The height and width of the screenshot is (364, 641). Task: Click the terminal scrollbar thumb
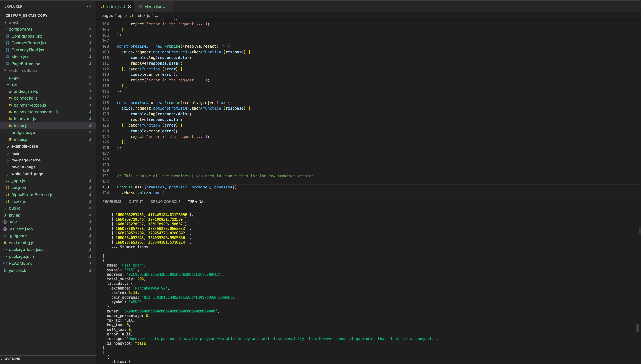point(637,328)
